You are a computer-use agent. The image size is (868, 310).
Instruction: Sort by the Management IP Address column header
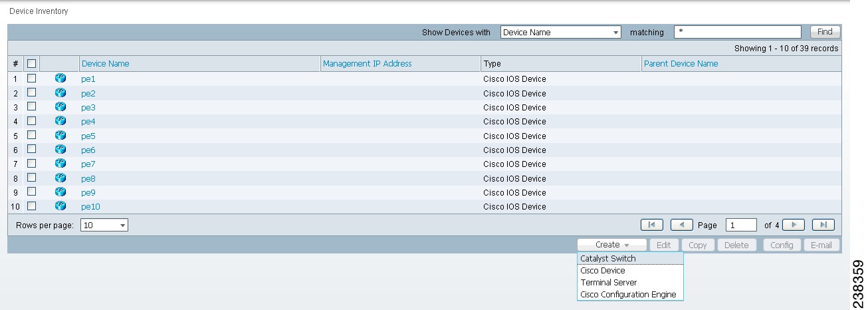[x=367, y=64]
